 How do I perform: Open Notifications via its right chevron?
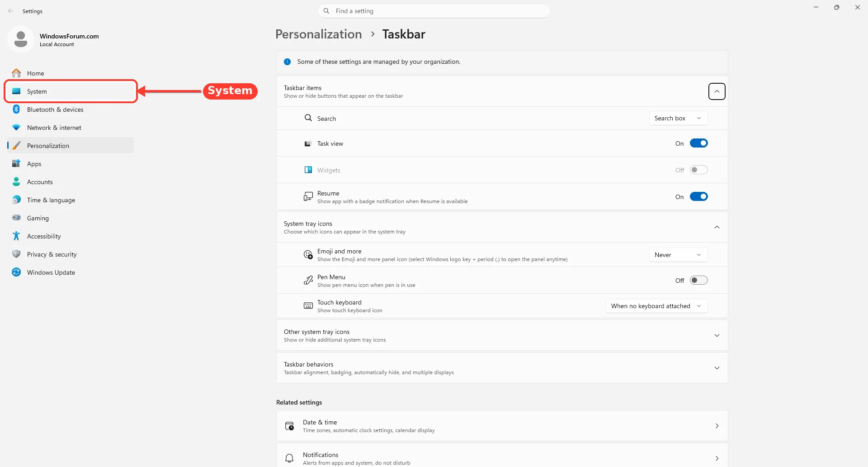717,458
